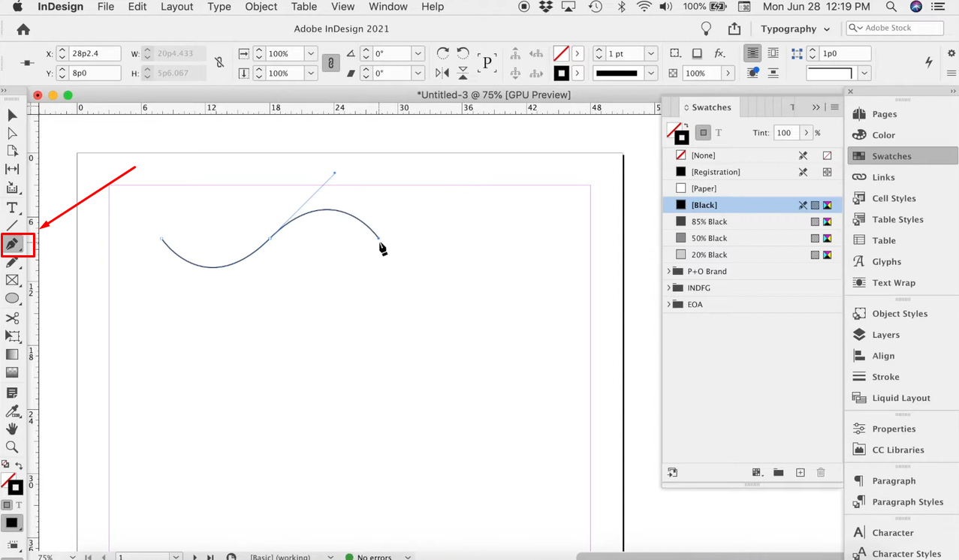Select the Note tool
The width and height of the screenshot is (959, 560).
12,393
